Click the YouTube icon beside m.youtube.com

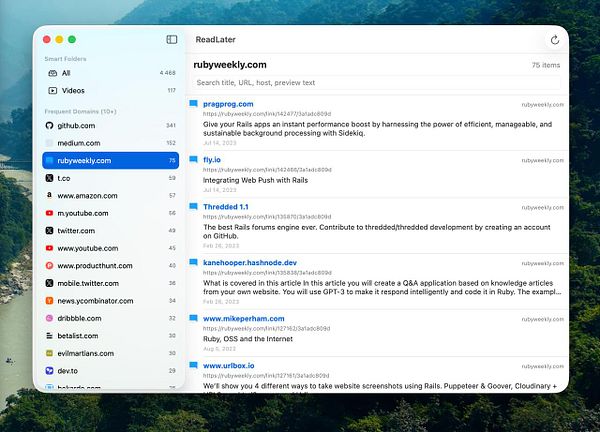[49, 213]
